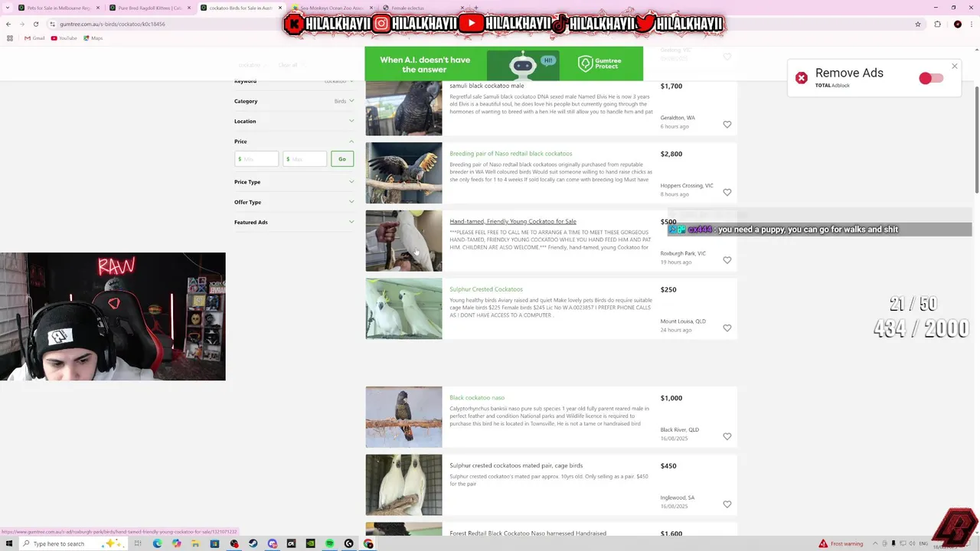Viewport: 980px width, 551px height.
Task: Expand the Category filter
Action: tap(294, 101)
